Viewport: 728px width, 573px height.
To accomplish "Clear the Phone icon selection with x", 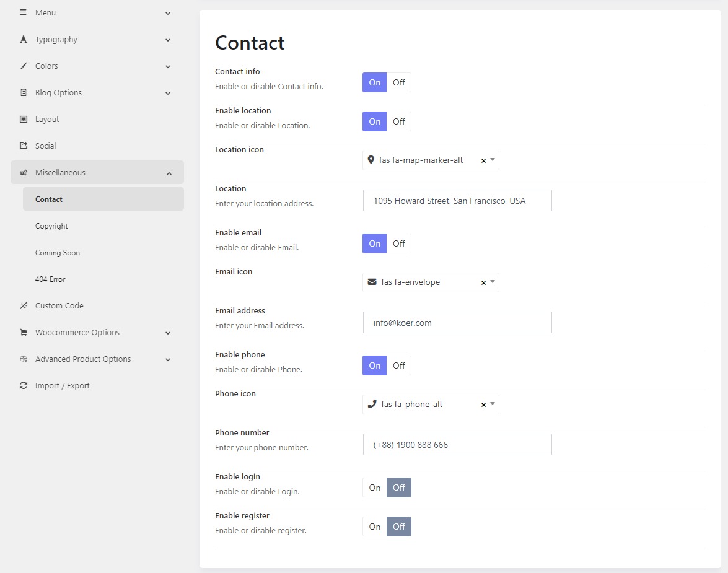I will tap(483, 405).
